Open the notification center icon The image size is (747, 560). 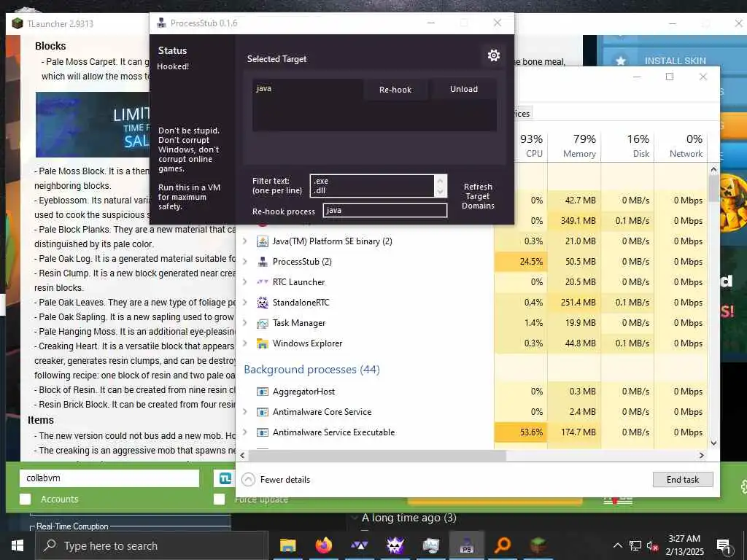(x=724, y=545)
